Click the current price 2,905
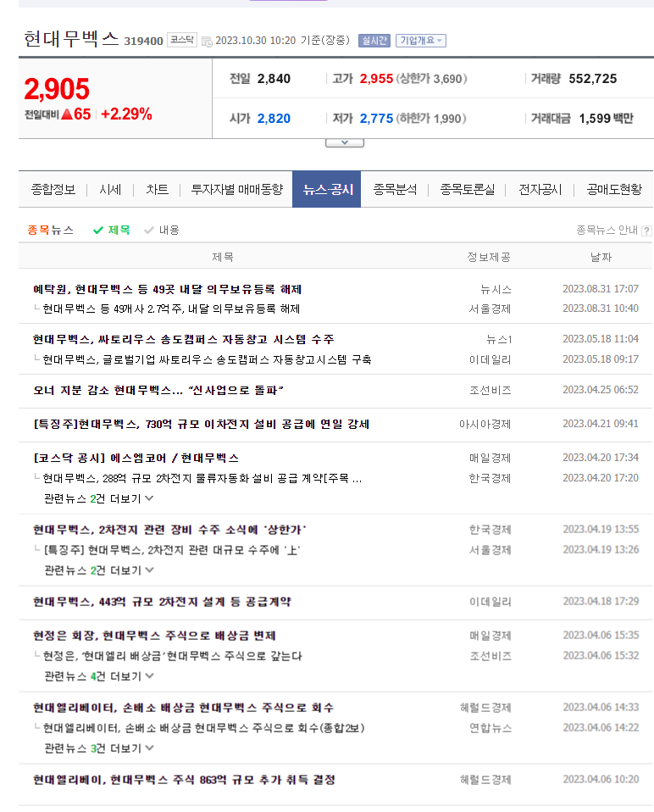Viewport: 654px width, 812px height. coord(57,89)
